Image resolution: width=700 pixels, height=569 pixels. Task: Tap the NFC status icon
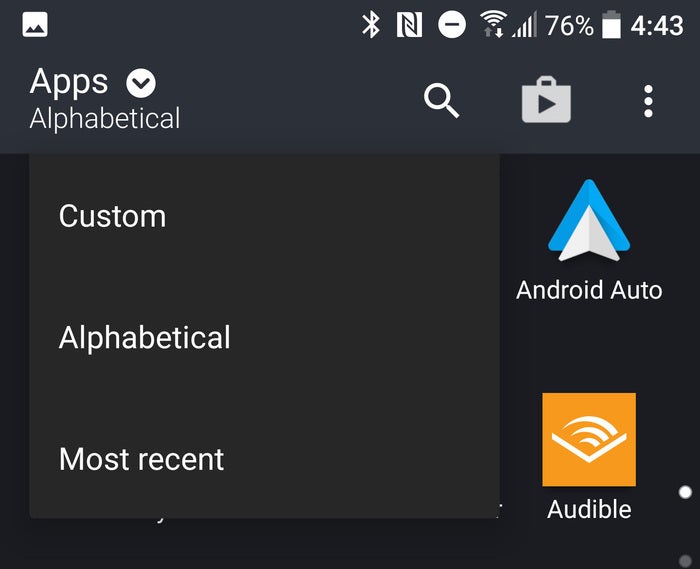tap(409, 25)
